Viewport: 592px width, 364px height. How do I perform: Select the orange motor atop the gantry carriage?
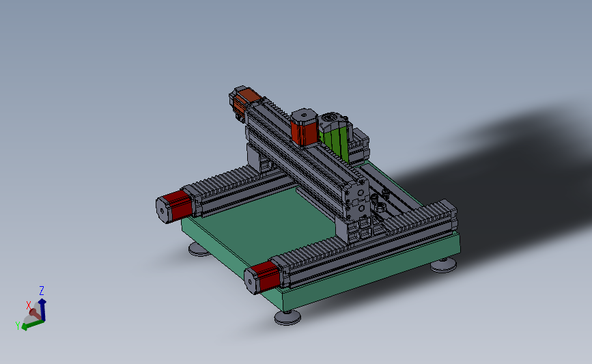tap(304, 128)
